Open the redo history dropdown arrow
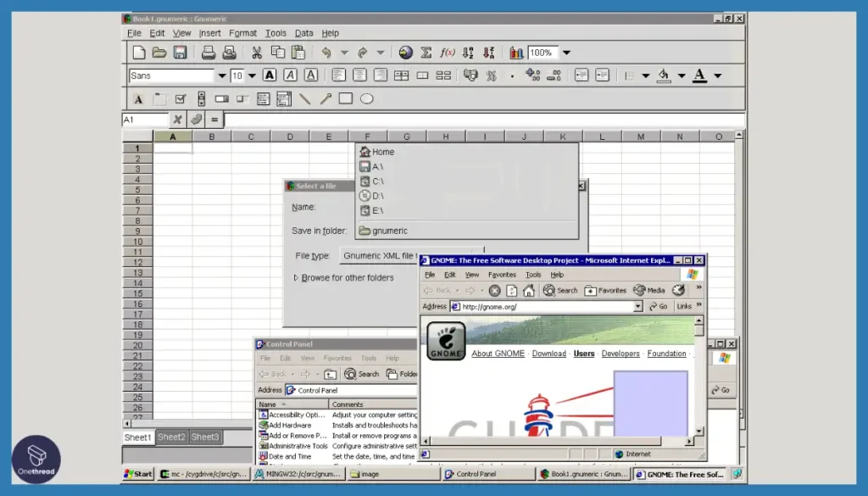This screenshot has width=868, height=496. (381, 53)
